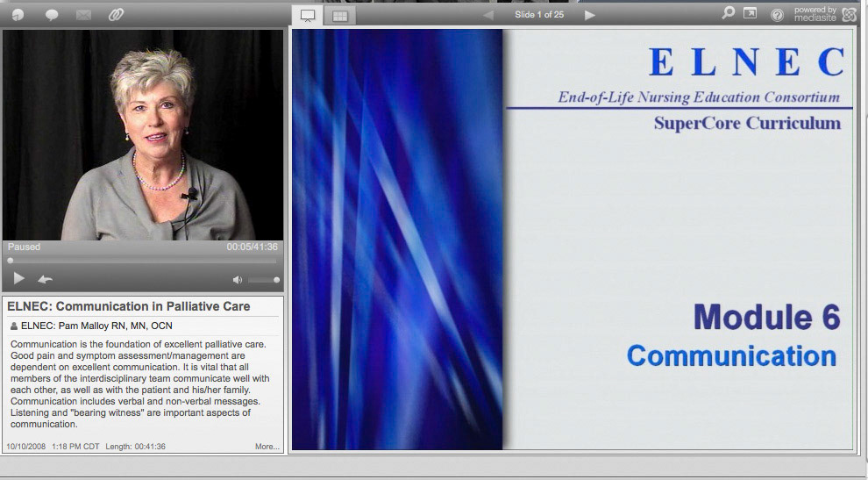This screenshot has width=868, height=480.
Task: Adjust the volume slider
Action: coord(264,280)
